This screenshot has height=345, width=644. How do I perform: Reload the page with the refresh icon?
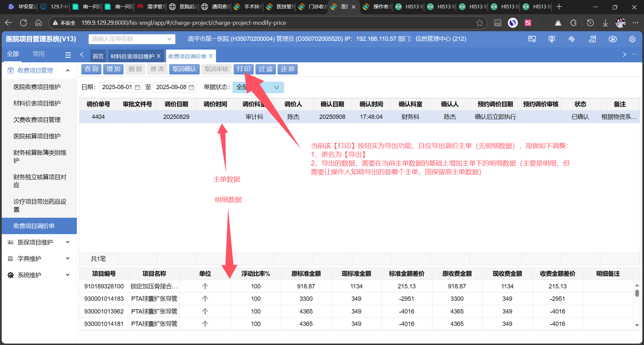[x=23, y=23]
